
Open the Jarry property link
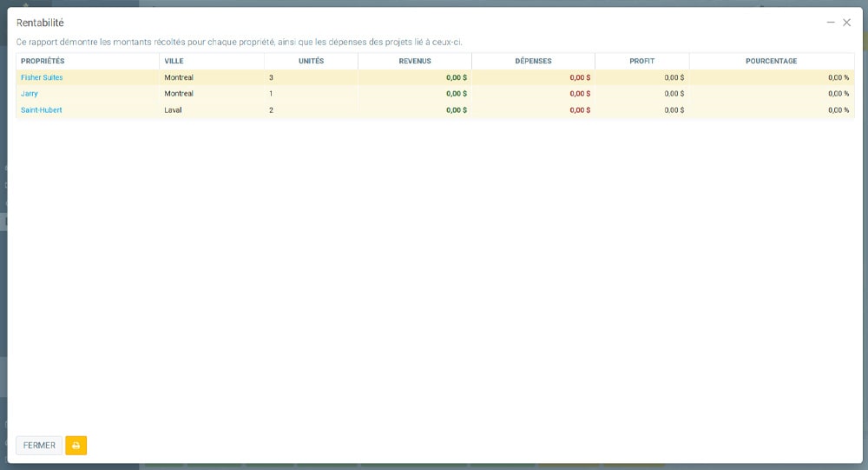coord(30,94)
